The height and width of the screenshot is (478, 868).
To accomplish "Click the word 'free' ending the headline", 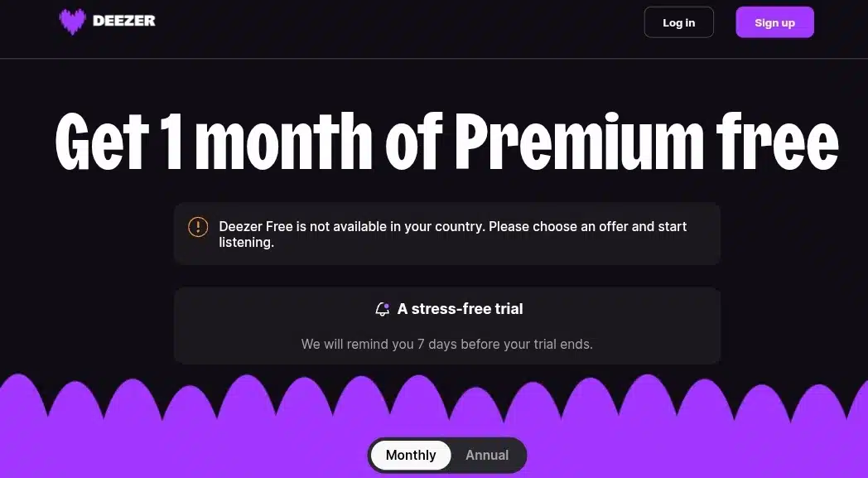I will [777, 141].
